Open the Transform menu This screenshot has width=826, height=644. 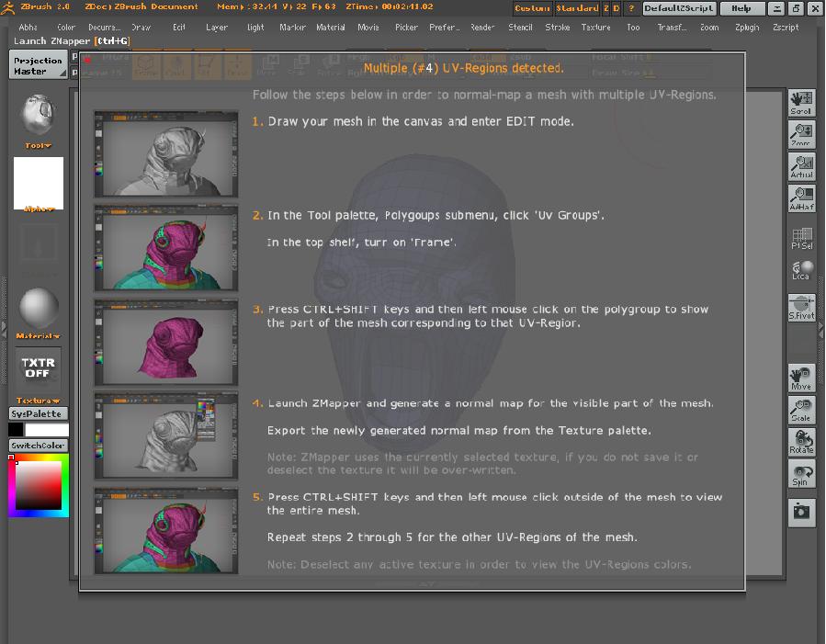point(672,28)
